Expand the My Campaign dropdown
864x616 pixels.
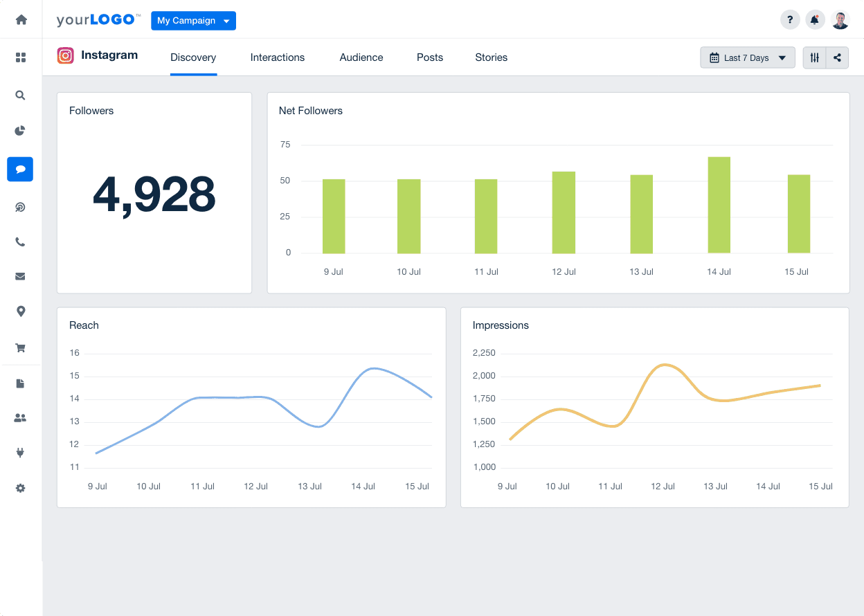tap(193, 21)
